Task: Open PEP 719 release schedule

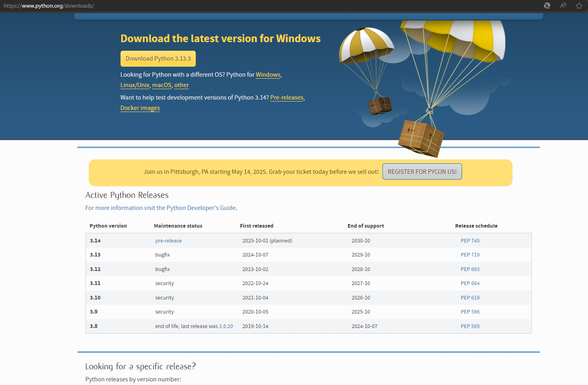Action: tap(470, 255)
